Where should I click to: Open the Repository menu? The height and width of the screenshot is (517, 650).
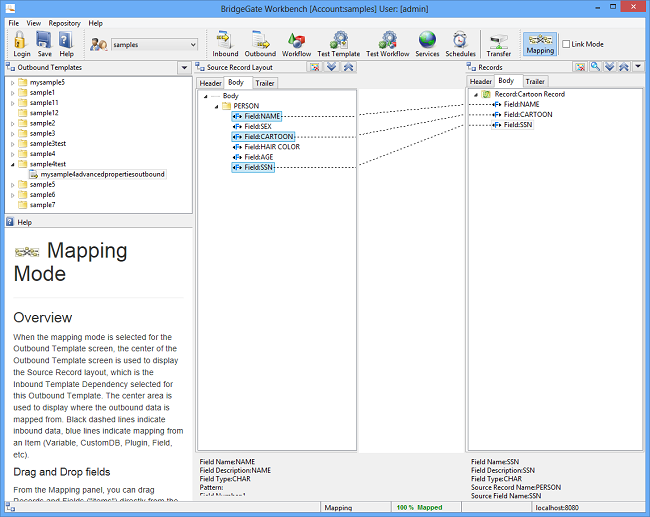point(64,23)
